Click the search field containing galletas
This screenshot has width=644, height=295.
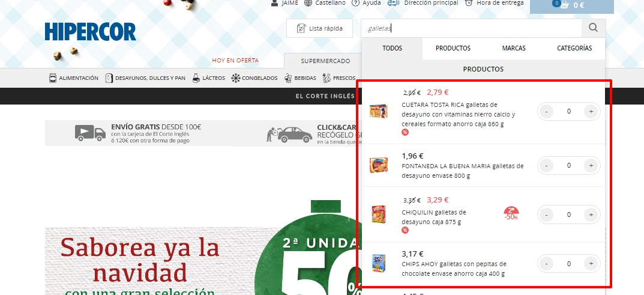[x=471, y=28]
